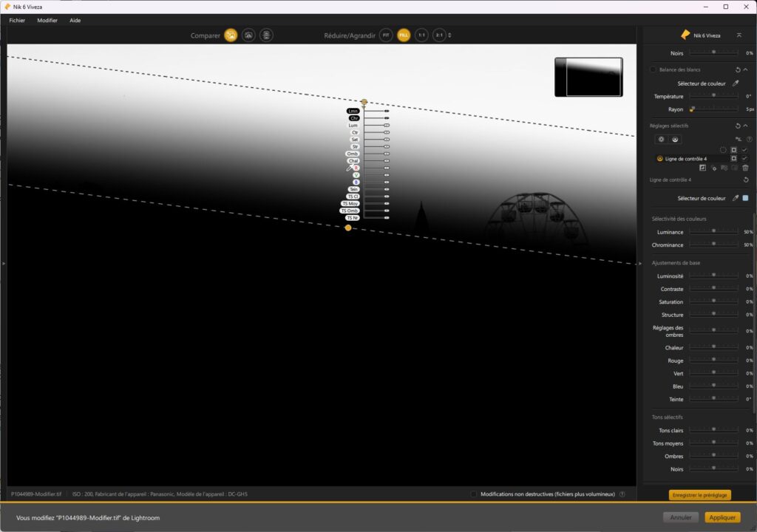
Task: Collapse right panel with side arrow
Action: click(640, 264)
